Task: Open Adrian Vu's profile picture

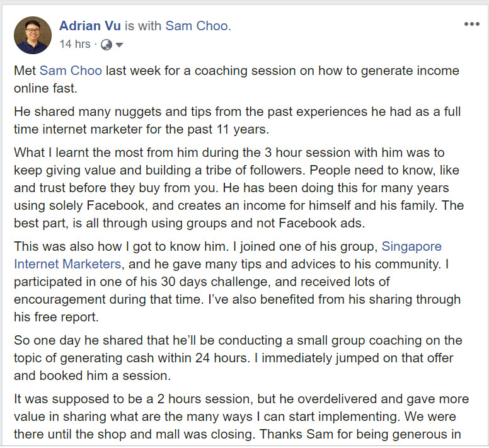Action: pyautogui.click(x=32, y=35)
